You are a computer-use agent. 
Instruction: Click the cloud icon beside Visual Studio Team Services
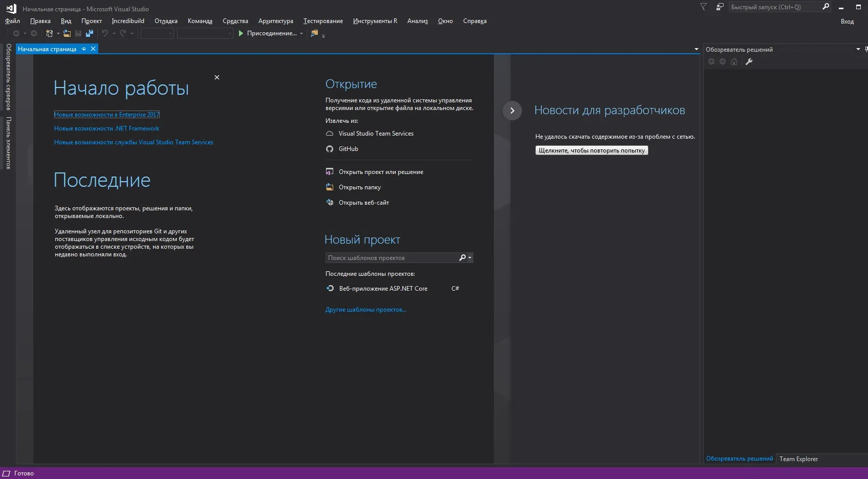(330, 134)
